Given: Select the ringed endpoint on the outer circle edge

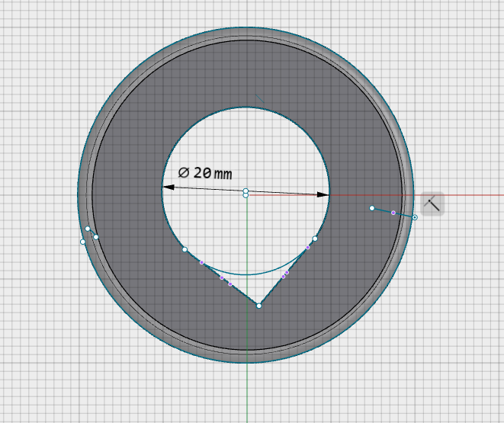Looking at the screenshot, I should click(x=415, y=217).
